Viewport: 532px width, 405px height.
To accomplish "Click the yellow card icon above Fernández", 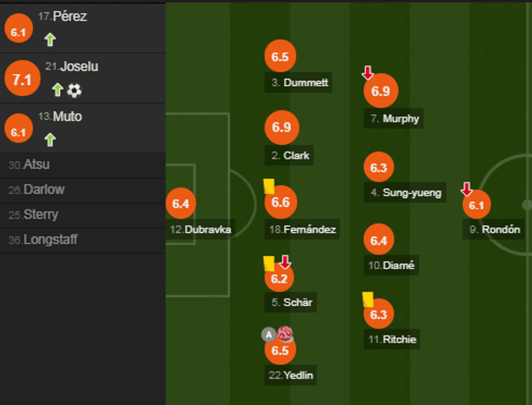I will tap(269, 186).
